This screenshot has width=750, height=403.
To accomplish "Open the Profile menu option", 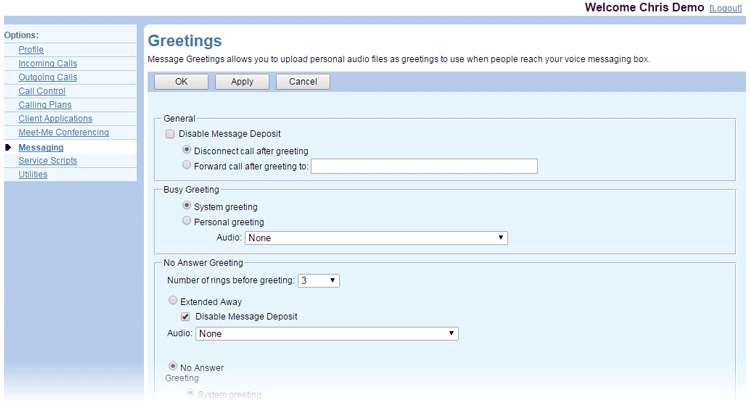I will pyautogui.click(x=31, y=49).
